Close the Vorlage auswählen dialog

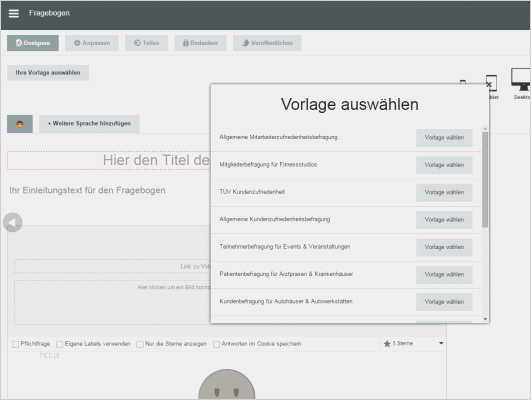click(x=489, y=85)
